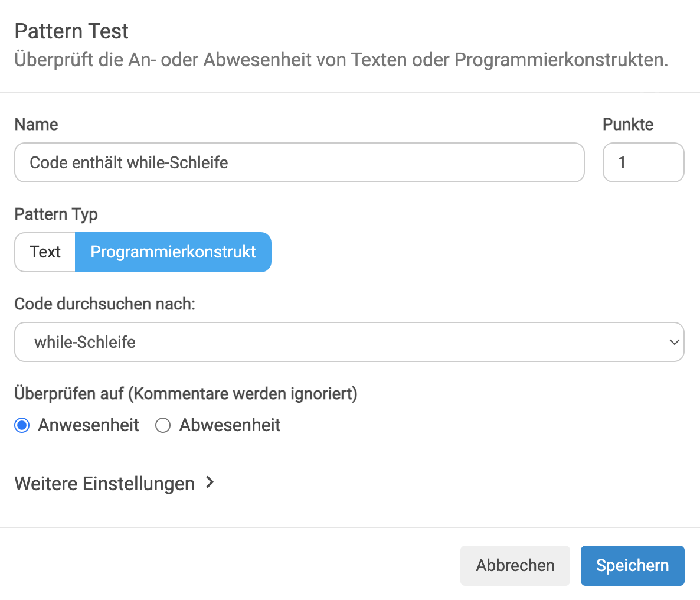Select the Anwesenheit radio button
700x600 pixels.
[22, 425]
